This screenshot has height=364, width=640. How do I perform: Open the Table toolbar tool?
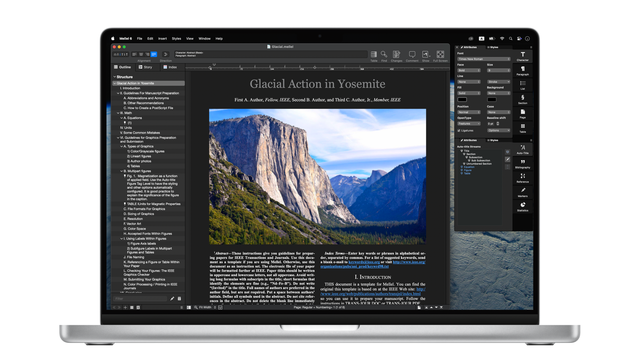coord(374,56)
